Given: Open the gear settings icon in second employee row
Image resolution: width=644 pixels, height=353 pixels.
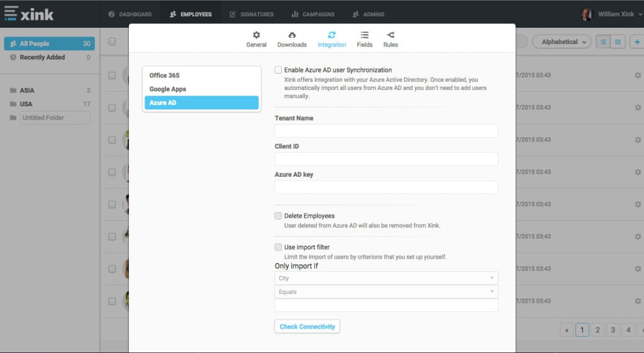Looking at the screenshot, I should (638, 107).
